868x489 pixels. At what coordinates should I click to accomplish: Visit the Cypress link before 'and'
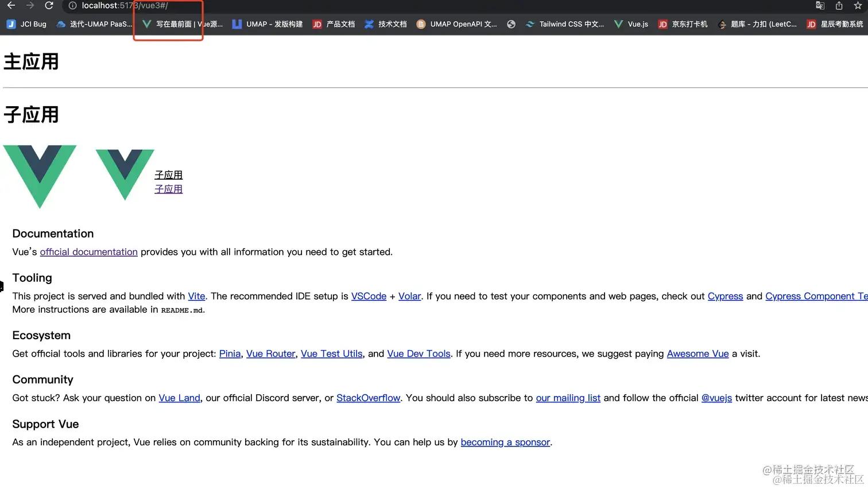click(725, 296)
